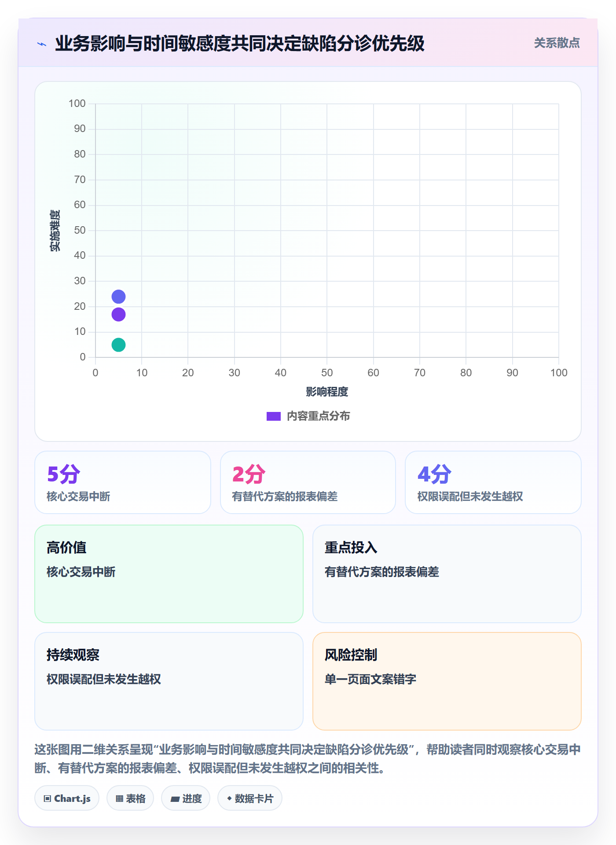Open the 高价值 quadrant card

pyautogui.click(x=169, y=574)
